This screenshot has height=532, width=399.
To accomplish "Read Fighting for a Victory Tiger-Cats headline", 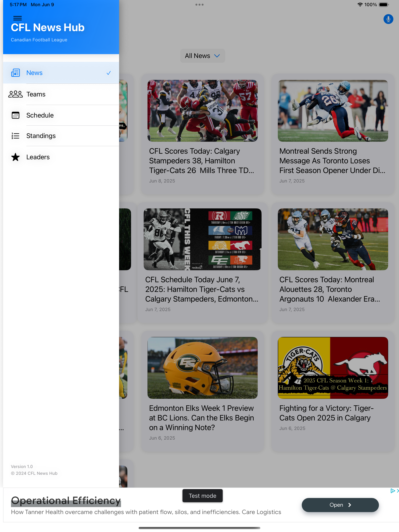I will (327, 413).
